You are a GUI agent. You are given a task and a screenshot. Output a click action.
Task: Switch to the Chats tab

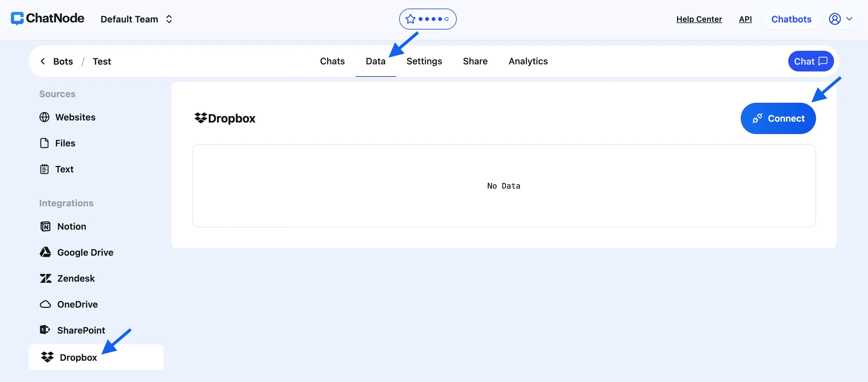point(332,61)
